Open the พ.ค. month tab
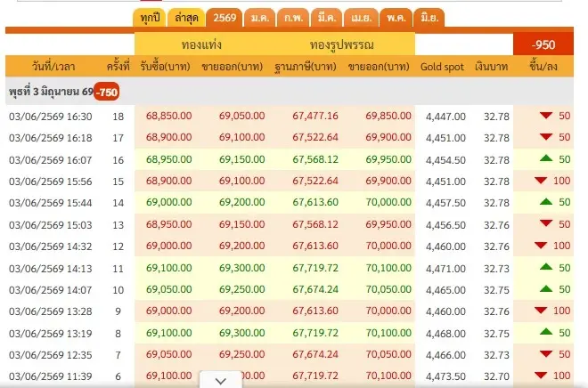The height and width of the screenshot is (388, 588). point(396,18)
